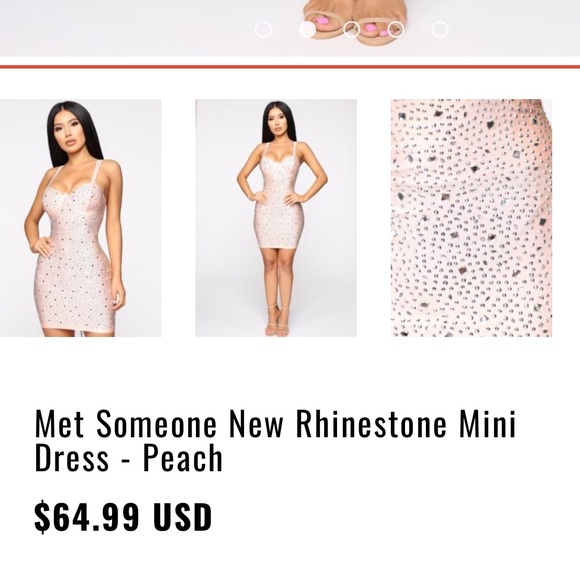Viewport: 580px width, 580px height.
Task: Open the rhinestone fabric detail thumbnail
Action: (x=472, y=218)
